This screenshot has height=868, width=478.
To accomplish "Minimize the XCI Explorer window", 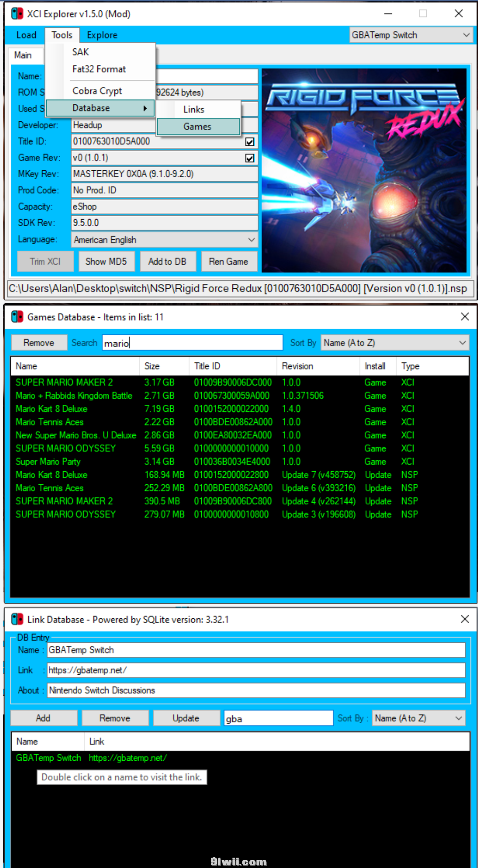I will click(388, 14).
